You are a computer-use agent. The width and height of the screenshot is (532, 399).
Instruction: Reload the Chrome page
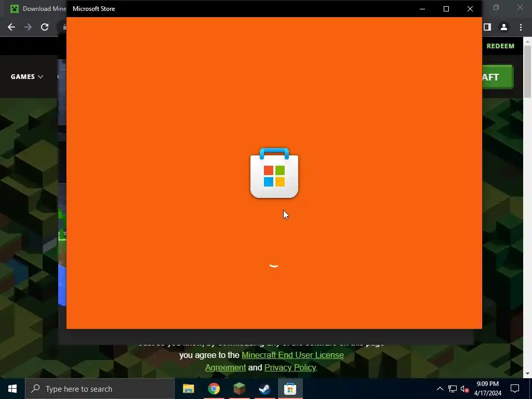[x=45, y=27]
